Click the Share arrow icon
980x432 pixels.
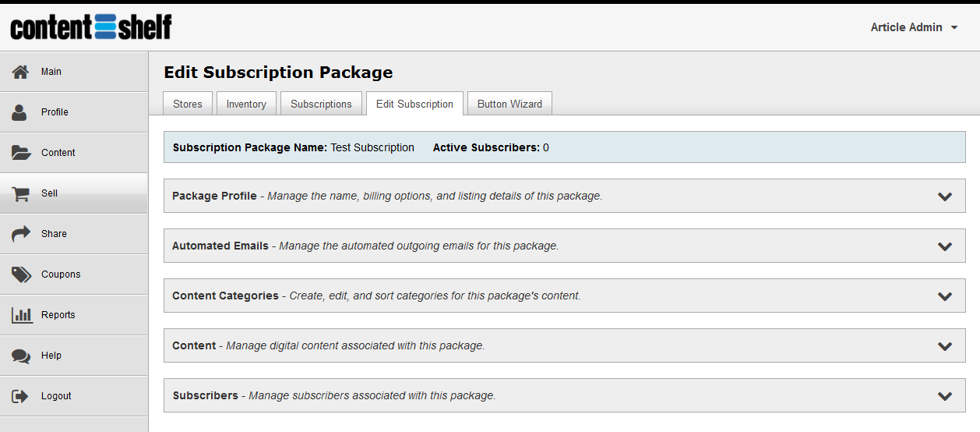(21, 234)
